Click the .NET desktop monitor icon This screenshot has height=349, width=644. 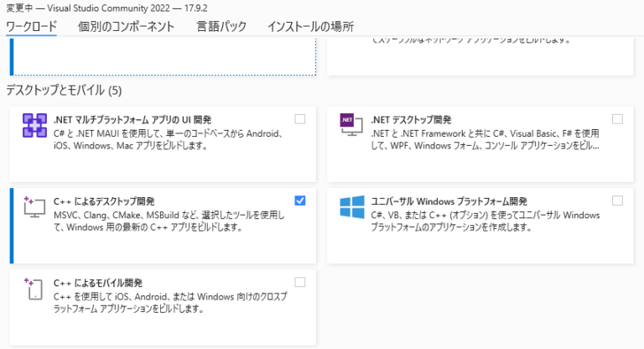click(351, 124)
